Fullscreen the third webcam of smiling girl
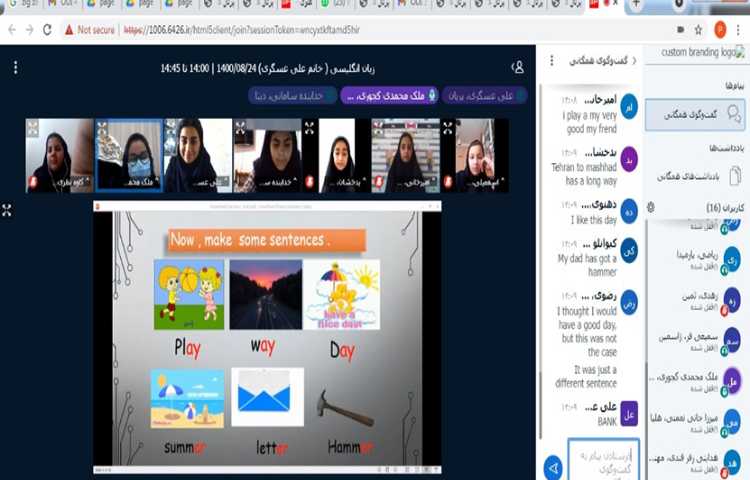The image size is (750, 480). click(171, 127)
